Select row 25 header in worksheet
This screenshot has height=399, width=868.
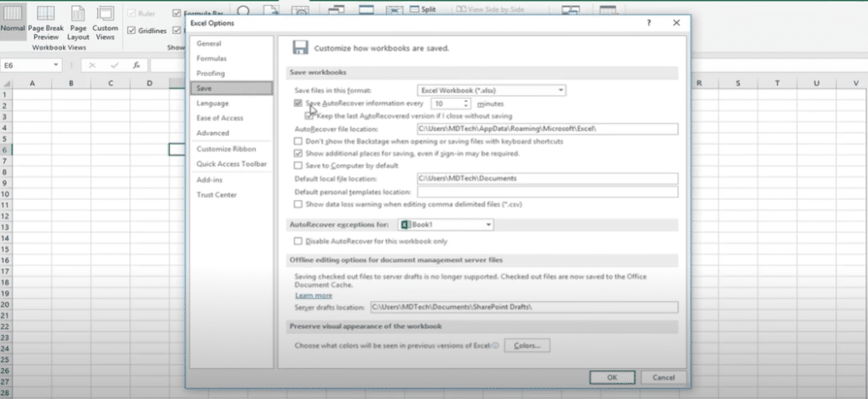tap(6, 361)
